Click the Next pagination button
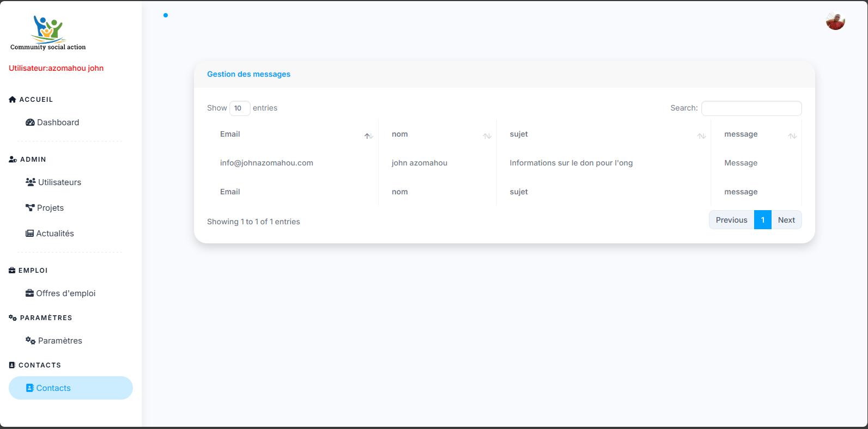 [786, 220]
